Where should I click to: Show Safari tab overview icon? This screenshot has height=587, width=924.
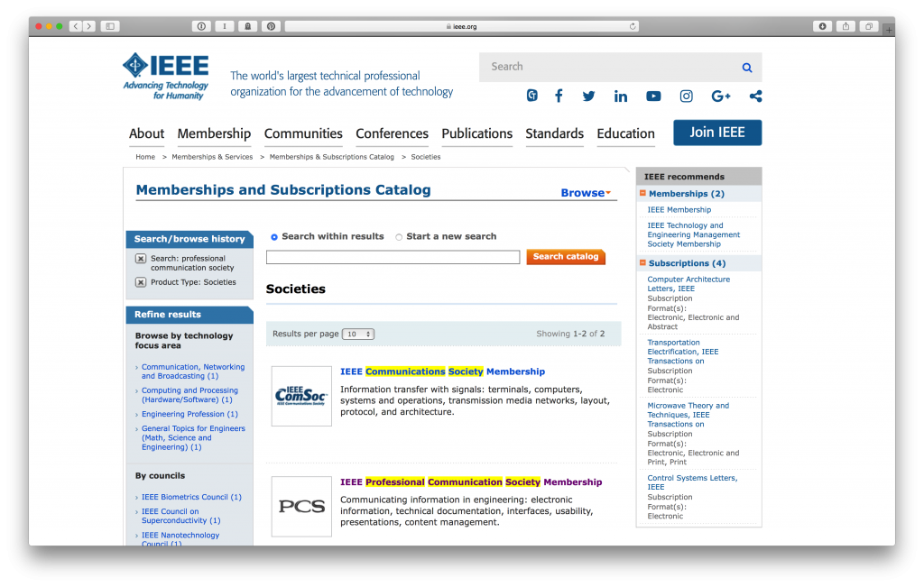869,26
